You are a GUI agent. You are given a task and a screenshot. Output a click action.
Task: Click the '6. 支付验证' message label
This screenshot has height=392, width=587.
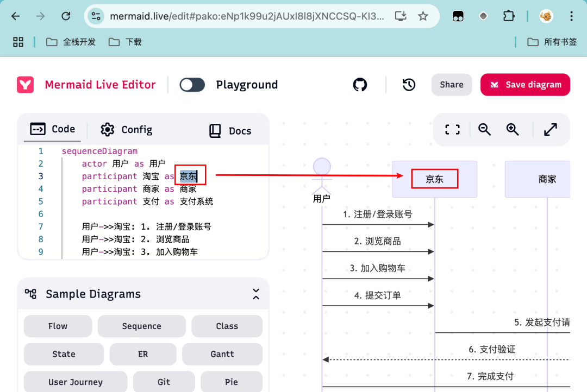[x=492, y=349]
